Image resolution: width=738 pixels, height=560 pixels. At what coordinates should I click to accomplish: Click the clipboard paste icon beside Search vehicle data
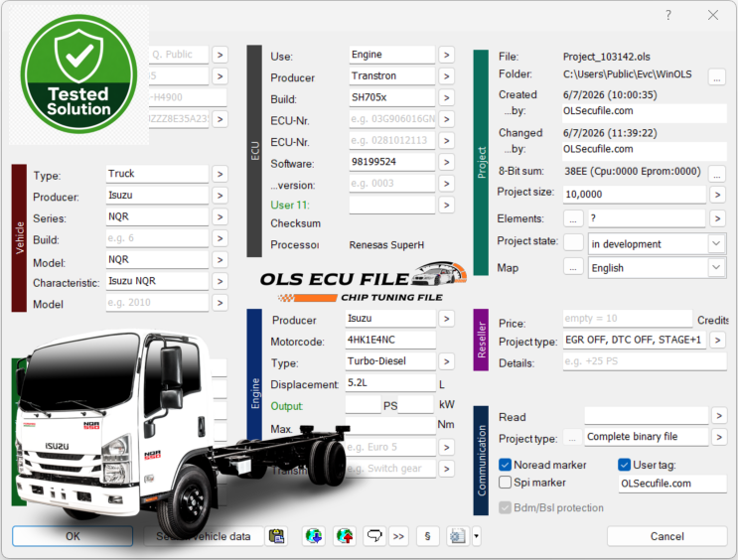tap(277, 536)
